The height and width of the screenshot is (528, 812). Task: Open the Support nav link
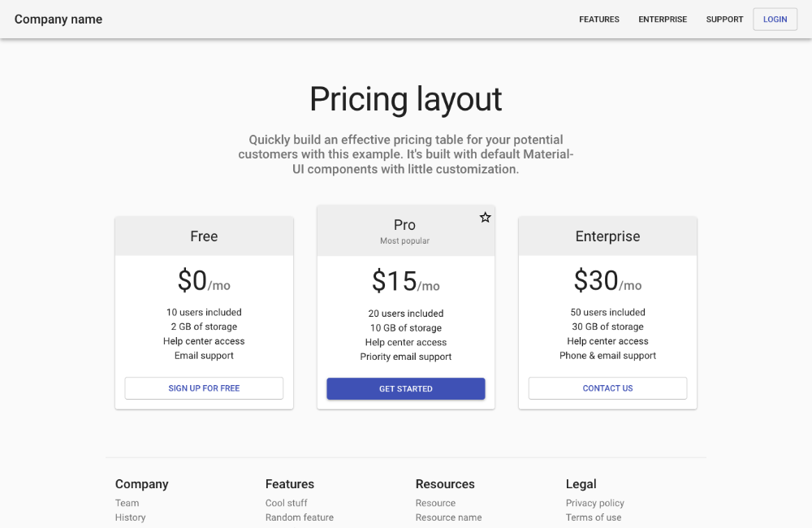724,19
